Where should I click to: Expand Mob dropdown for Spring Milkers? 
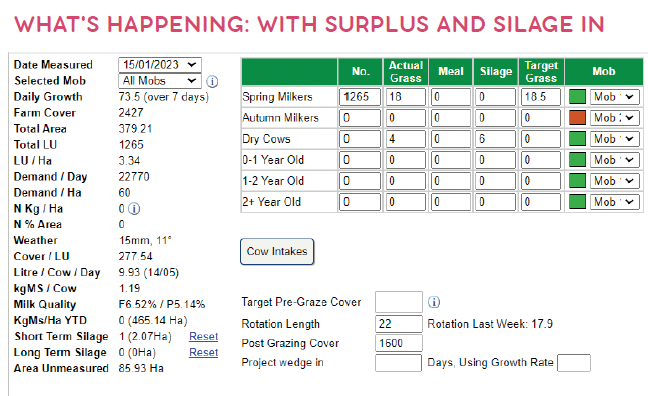point(615,97)
